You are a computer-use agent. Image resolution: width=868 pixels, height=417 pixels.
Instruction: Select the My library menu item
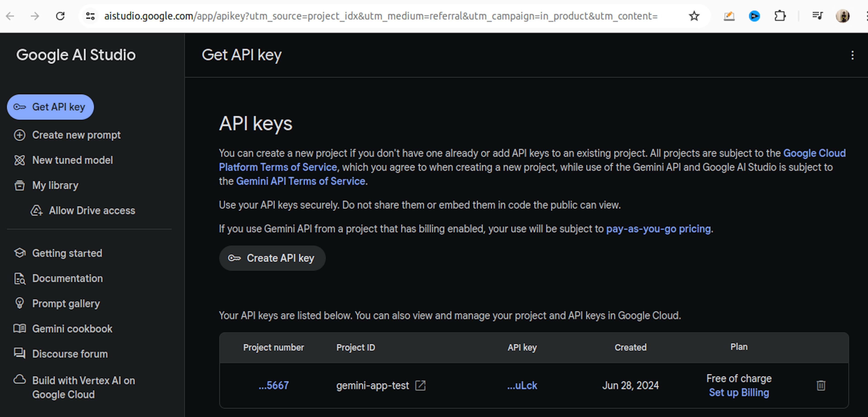(x=55, y=185)
